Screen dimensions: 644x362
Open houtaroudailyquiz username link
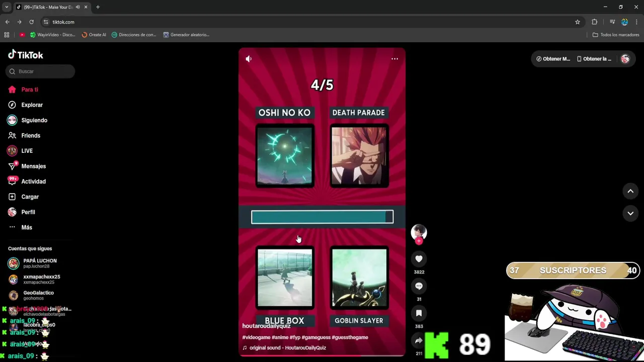click(x=266, y=326)
